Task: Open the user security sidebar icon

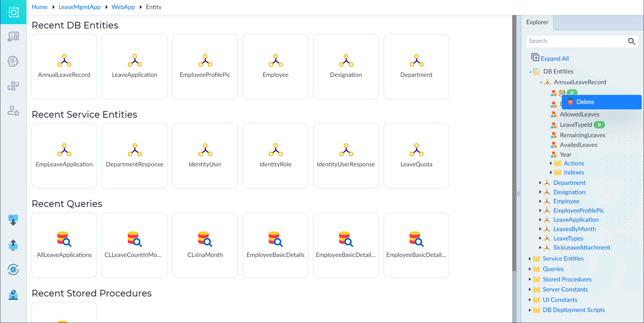Action: coord(13,111)
